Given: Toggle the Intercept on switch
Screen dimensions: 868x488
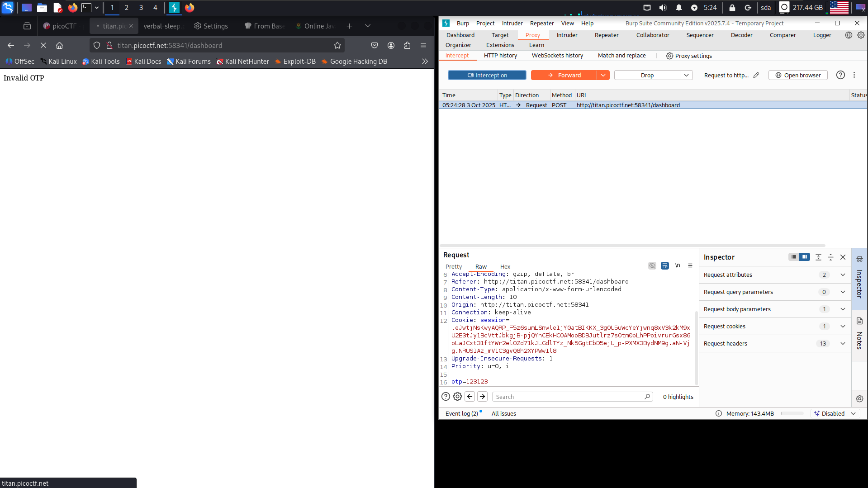Looking at the screenshot, I should tap(487, 75).
